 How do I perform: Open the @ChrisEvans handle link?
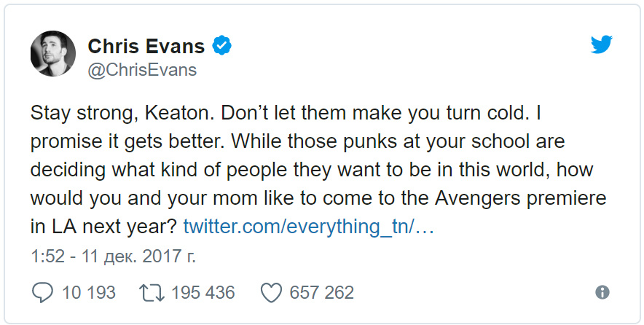(142, 70)
